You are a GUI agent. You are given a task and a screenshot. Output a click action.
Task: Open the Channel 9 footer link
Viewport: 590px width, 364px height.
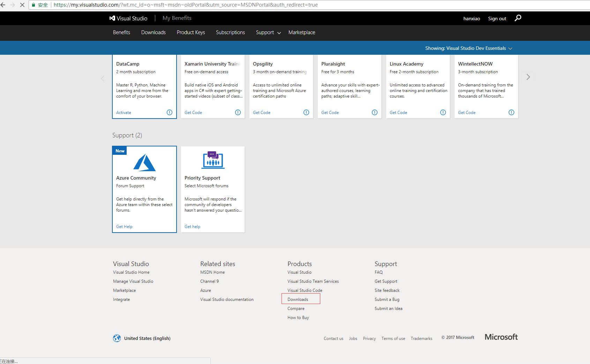209,281
